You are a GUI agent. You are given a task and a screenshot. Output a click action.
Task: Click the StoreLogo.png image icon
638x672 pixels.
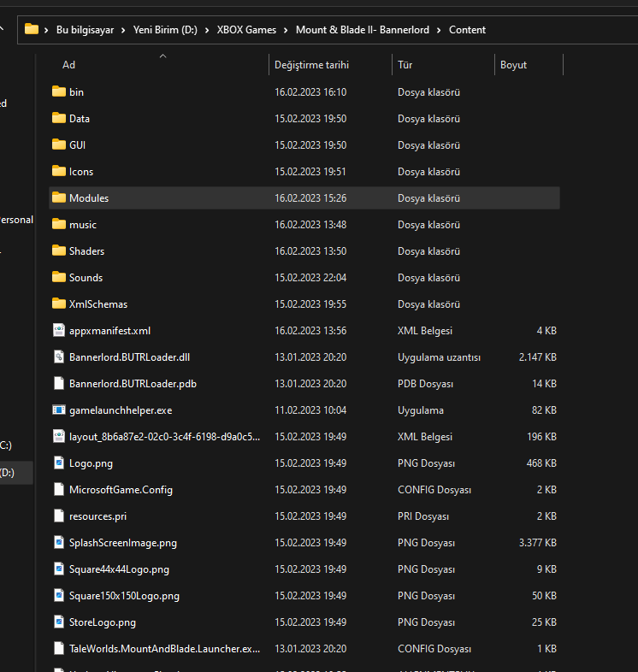59,622
